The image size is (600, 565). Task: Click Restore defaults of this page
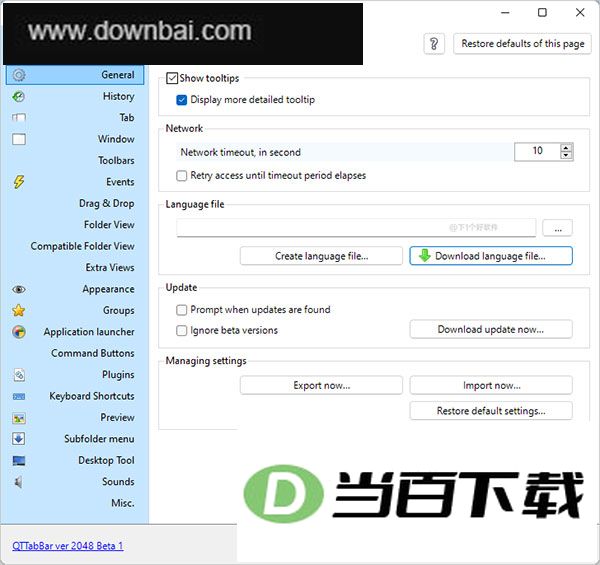(522, 44)
